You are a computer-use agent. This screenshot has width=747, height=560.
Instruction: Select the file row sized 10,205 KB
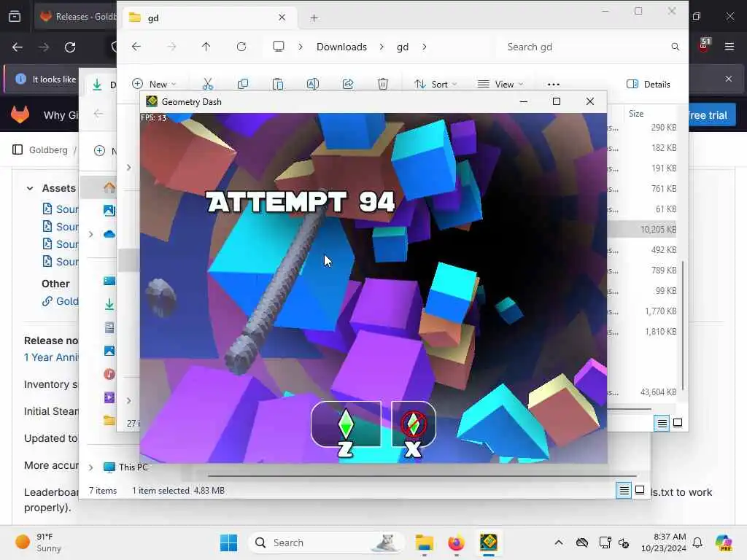[x=643, y=230]
